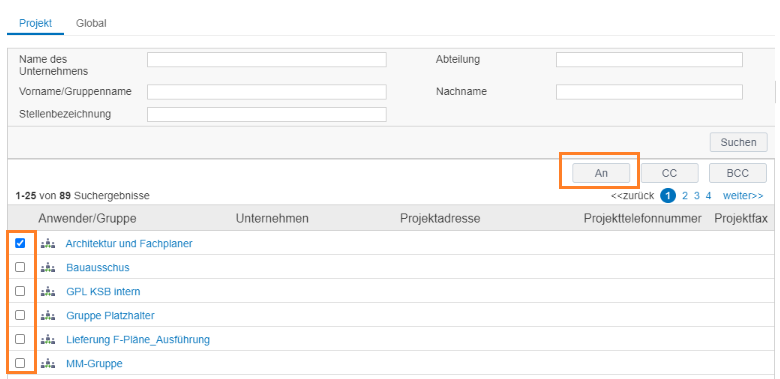Click the Suchen button
Screen dimensions: 780x379
coord(738,142)
